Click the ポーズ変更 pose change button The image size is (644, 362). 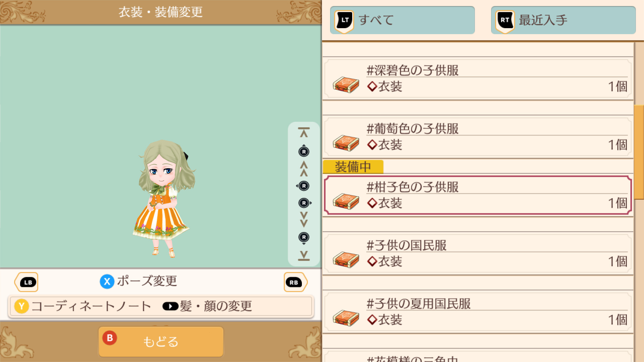(139, 281)
